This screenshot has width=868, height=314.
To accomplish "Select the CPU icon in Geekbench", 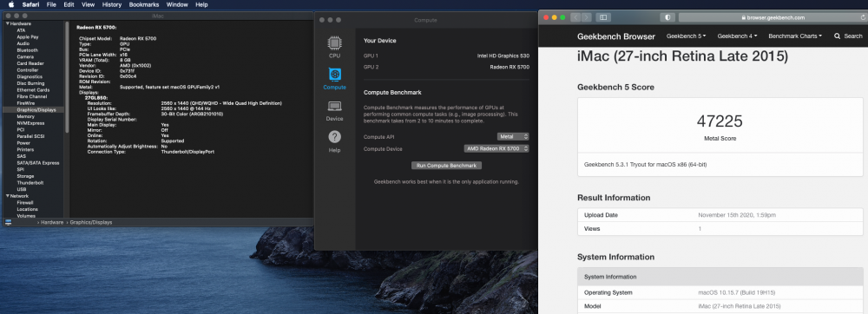I will (334, 47).
